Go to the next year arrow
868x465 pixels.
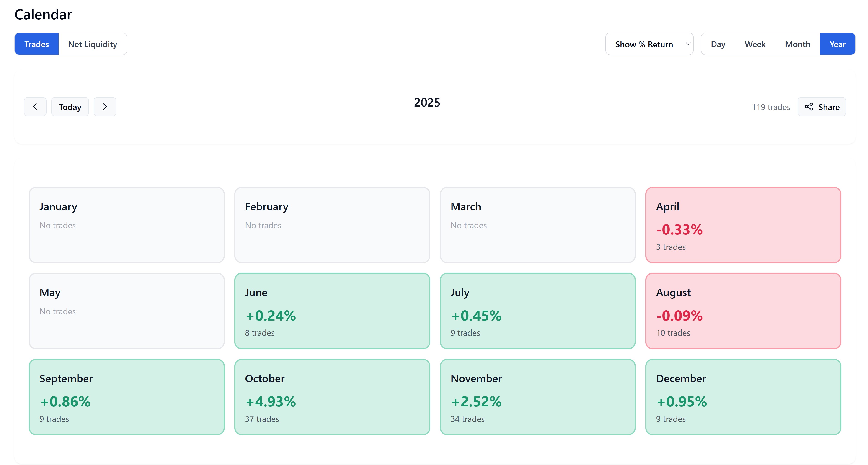105,107
